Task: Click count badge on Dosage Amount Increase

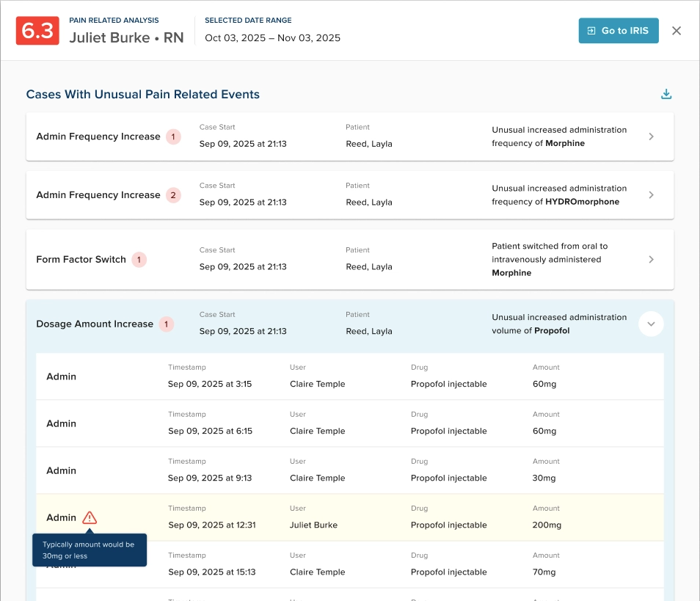Action: tap(167, 324)
